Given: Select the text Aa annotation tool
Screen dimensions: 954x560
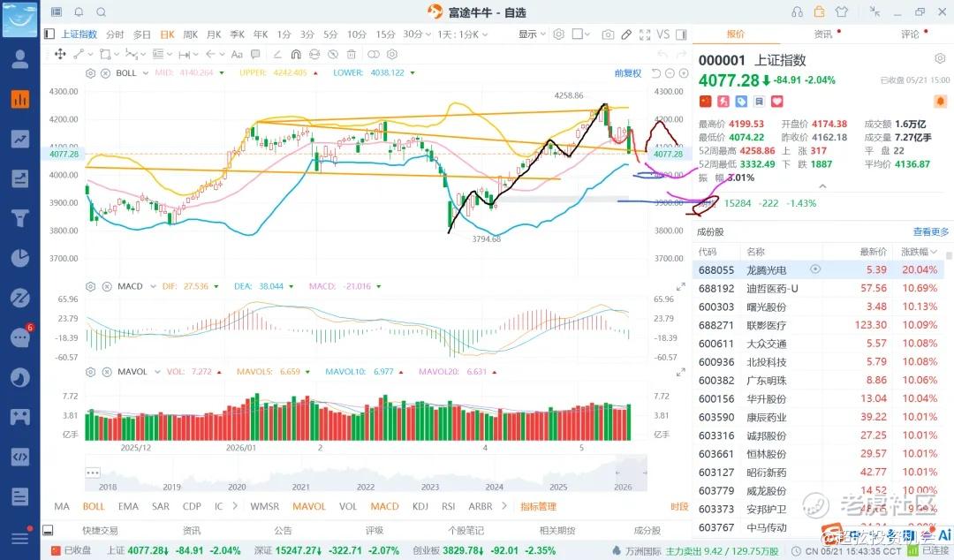Looking at the screenshot, I should pos(238,54).
